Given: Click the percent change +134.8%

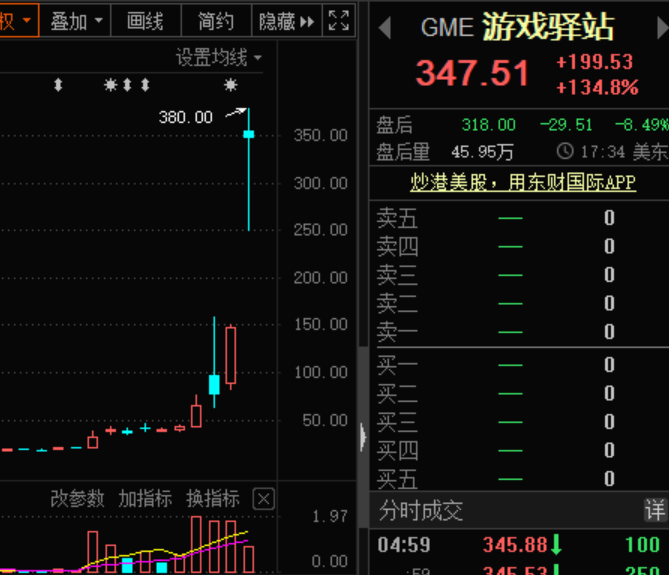Looking at the screenshot, I should (597, 87).
